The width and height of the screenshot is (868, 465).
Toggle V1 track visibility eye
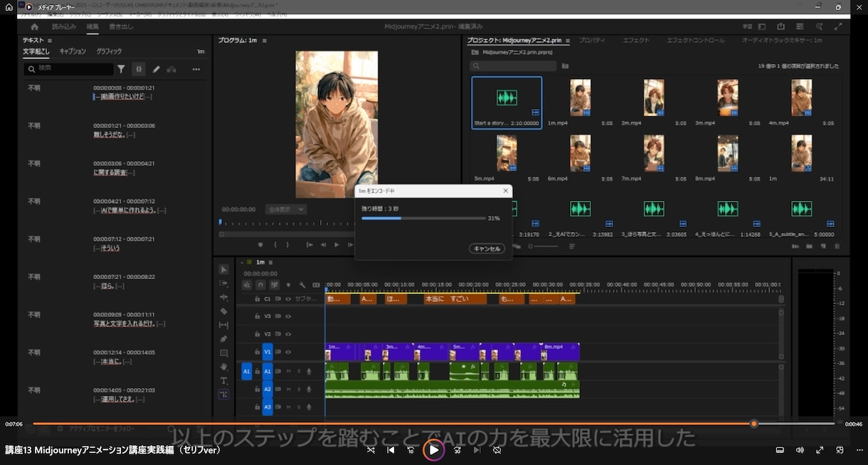click(x=288, y=352)
